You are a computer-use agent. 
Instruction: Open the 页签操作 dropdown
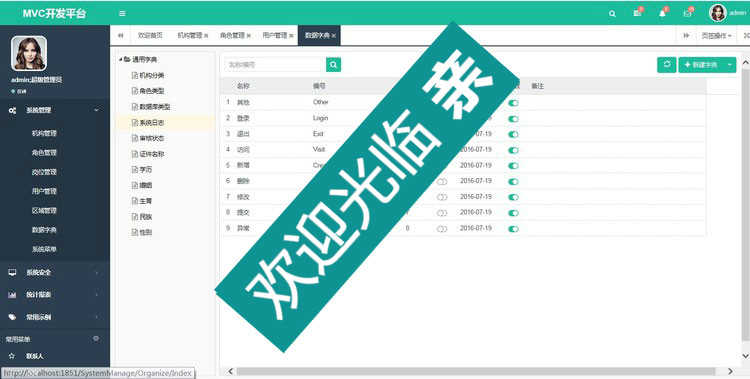click(x=716, y=36)
